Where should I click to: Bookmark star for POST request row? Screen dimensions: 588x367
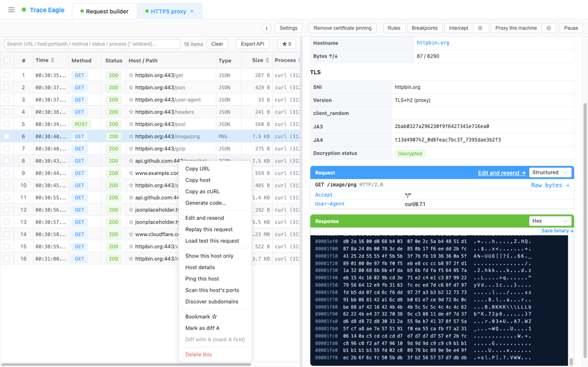pos(131,124)
